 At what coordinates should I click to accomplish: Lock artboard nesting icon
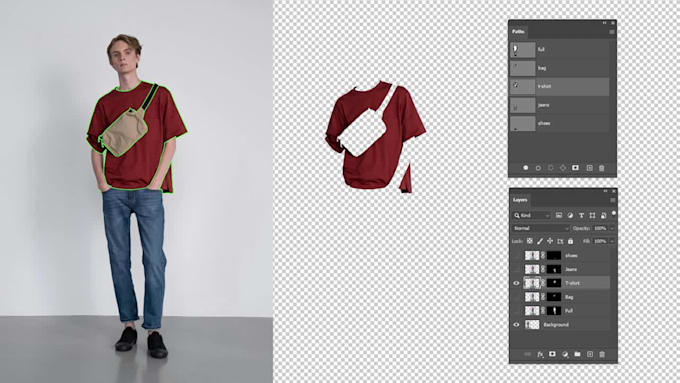pyautogui.click(x=560, y=241)
